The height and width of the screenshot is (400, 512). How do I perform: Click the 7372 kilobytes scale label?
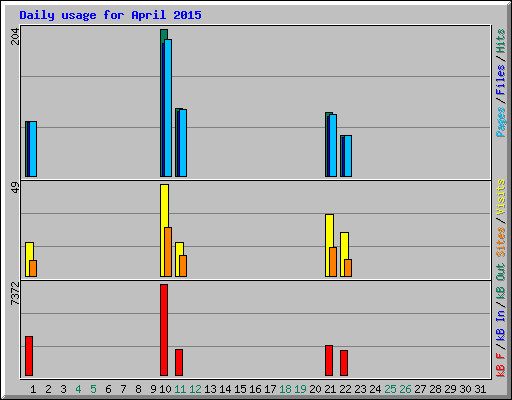point(15,294)
